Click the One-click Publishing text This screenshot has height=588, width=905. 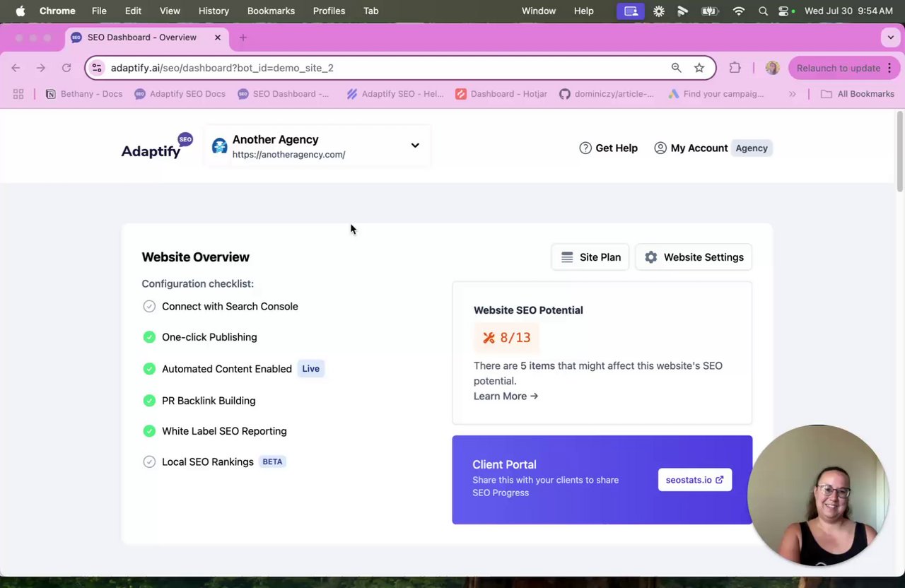coord(209,337)
